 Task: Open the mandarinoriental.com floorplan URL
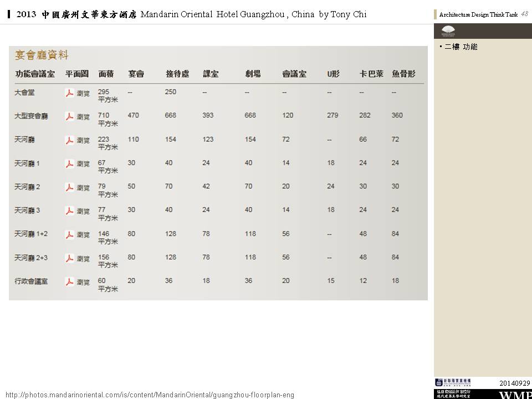(x=150, y=395)
